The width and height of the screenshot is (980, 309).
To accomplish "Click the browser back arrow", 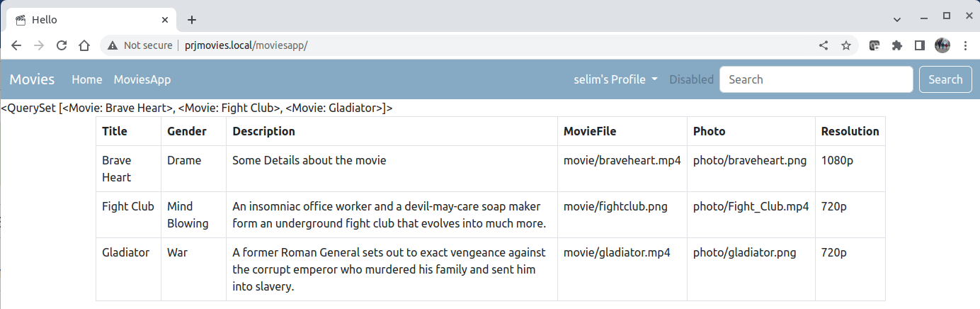I will 16,45.
